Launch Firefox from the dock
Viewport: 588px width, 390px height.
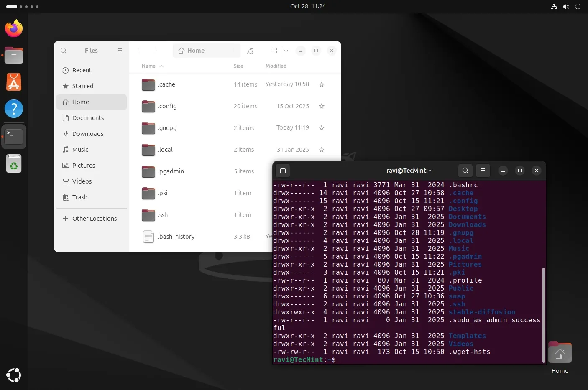click(14, 29)
